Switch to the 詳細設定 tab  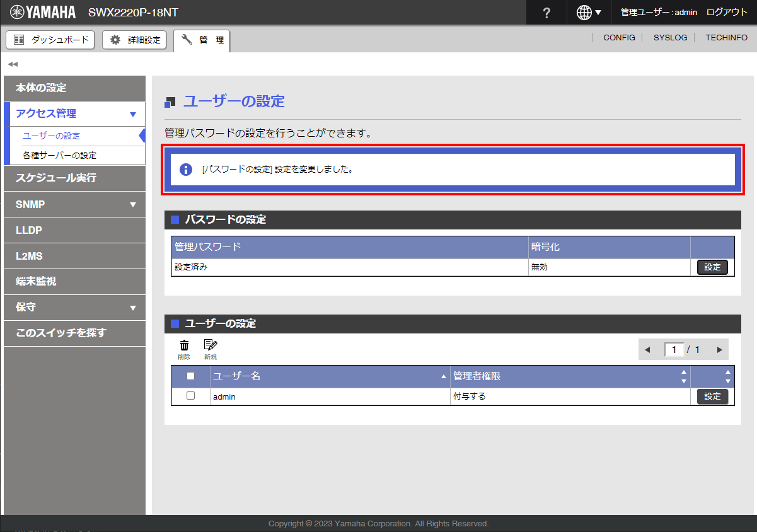pos(135,40)
